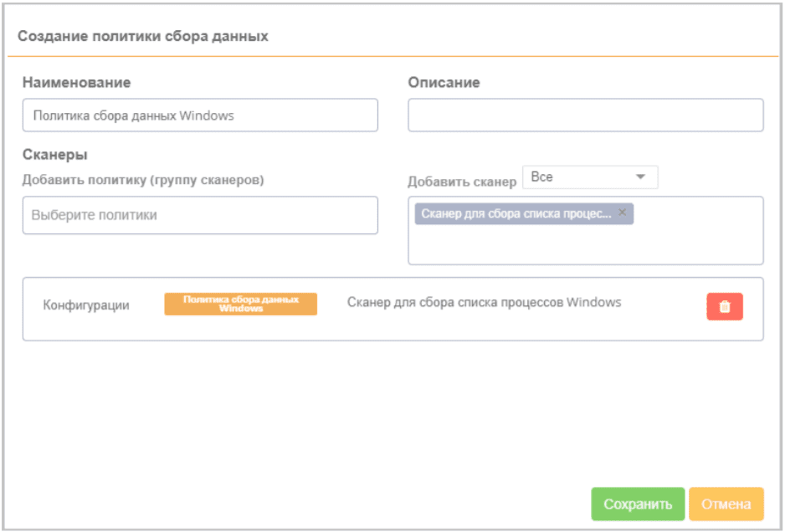Delete the scanner configuration with trash icon
The image size is (785, 532).
725,306
